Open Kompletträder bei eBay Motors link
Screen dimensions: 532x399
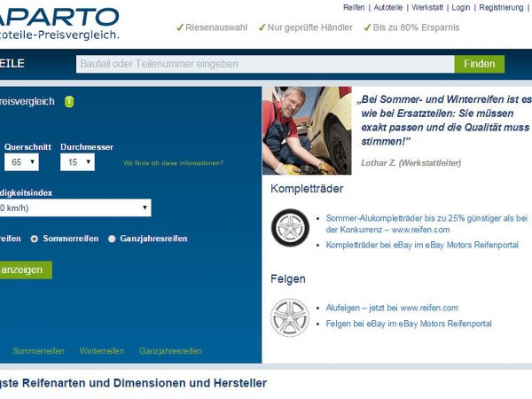click(x=422, y=245)
